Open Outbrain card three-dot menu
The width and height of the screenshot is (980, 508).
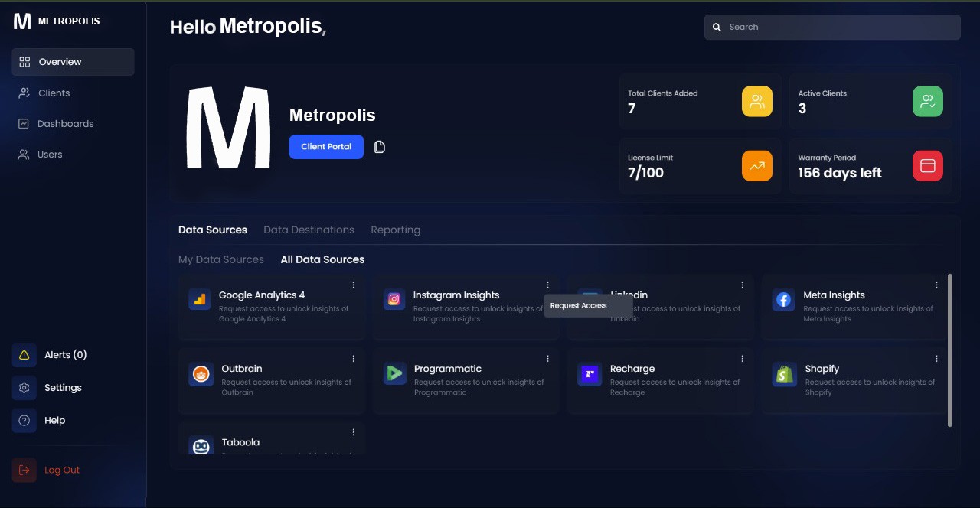(x=354, y=359)
